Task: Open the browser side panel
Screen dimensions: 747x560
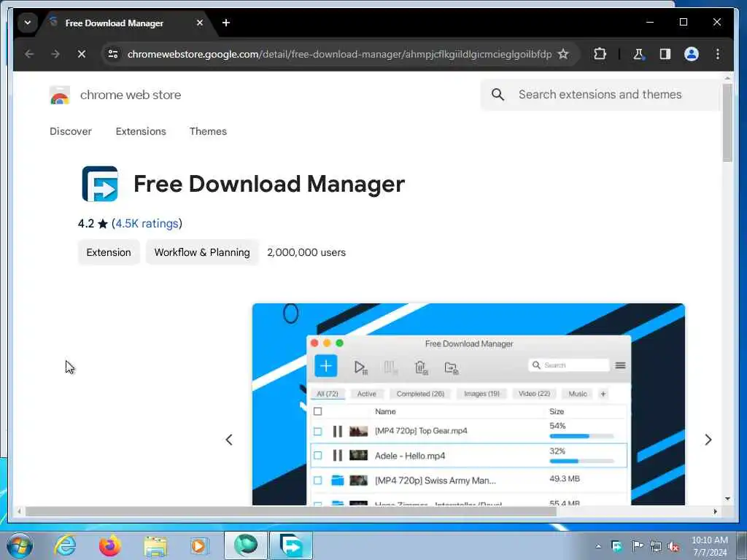Action: click(665, 54)
